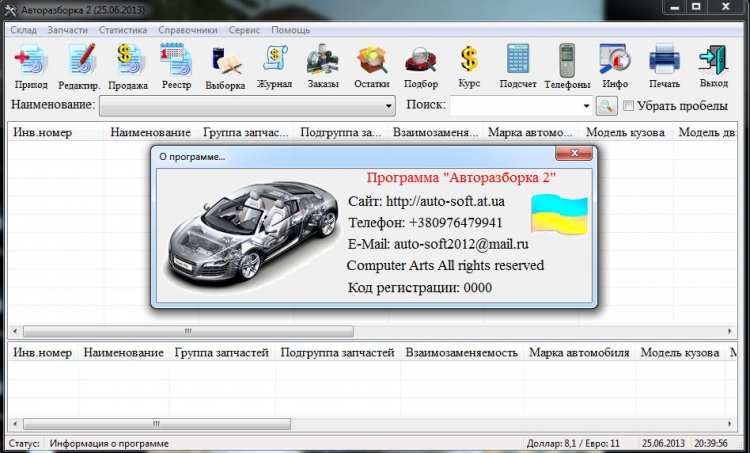Open the Справочники menu

[x=188, y=30]
